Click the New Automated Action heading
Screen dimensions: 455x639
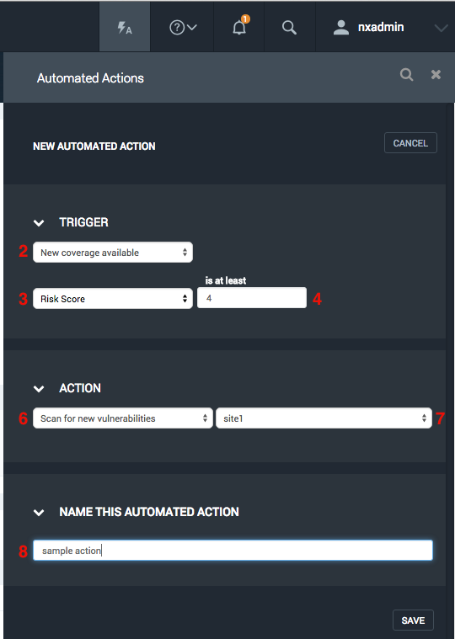(94, 146)
